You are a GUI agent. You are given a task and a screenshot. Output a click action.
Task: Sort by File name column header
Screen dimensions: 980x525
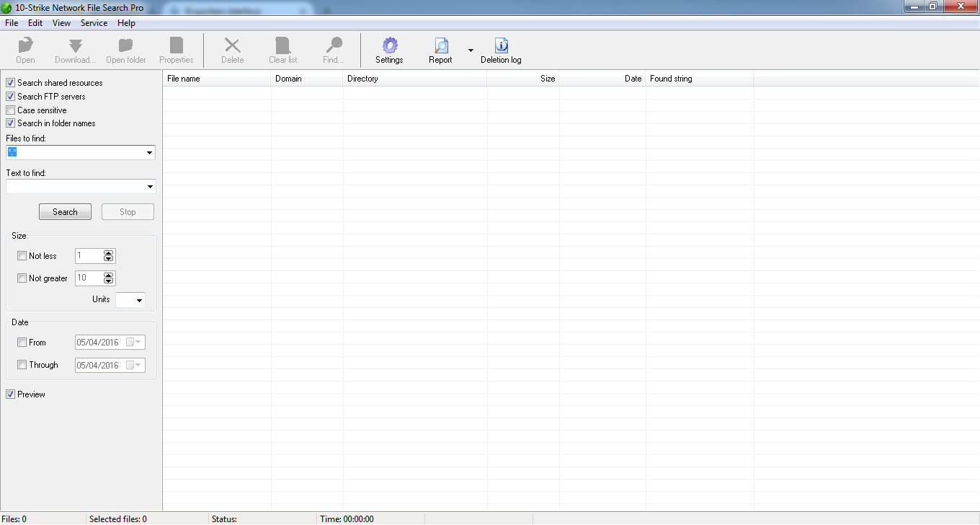click(217, 79)
